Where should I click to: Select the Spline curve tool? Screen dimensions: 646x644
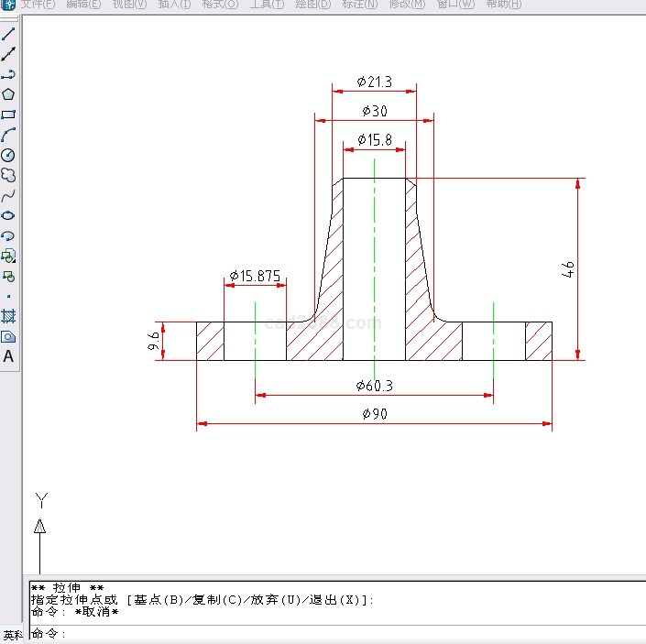[x=8, y=195]
